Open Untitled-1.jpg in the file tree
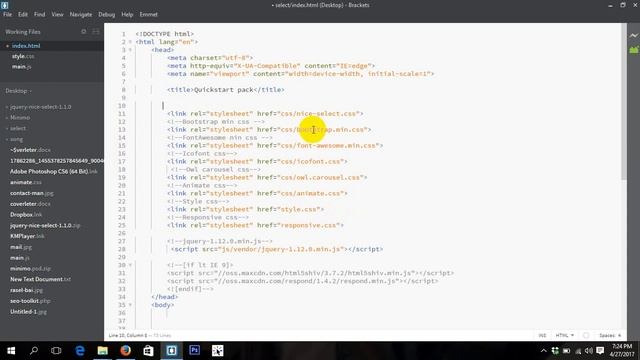This screenshot has height=360, width=640. click(28, 311)
